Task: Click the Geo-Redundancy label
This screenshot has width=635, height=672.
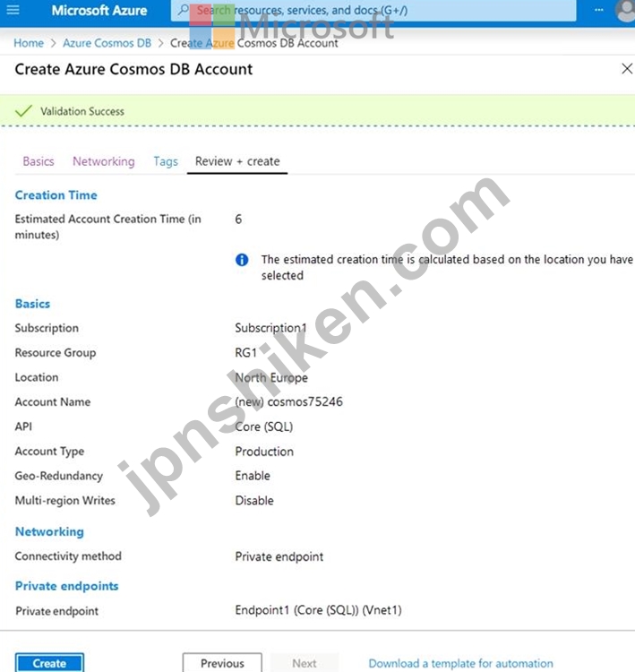Action: [59, 476]
